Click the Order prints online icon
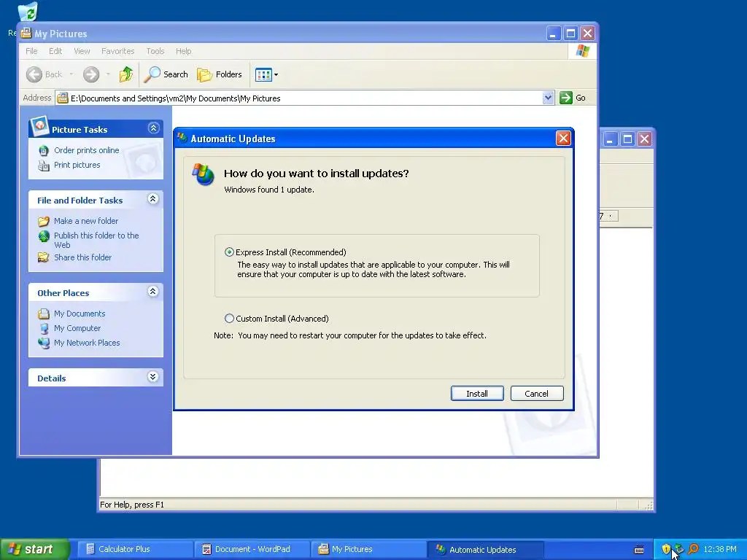Image resolution: width=747 pixels, height=560 pixels. click(x=43, y=150)
